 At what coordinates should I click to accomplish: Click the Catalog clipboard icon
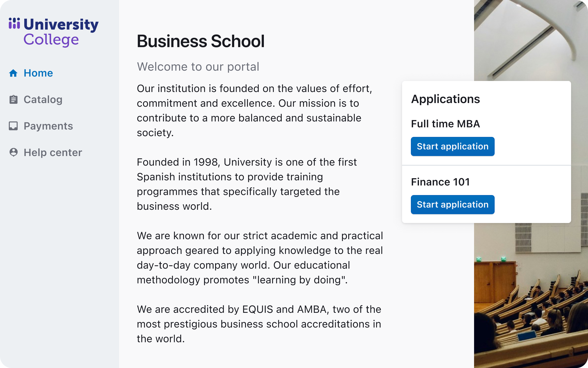point(13,100)
